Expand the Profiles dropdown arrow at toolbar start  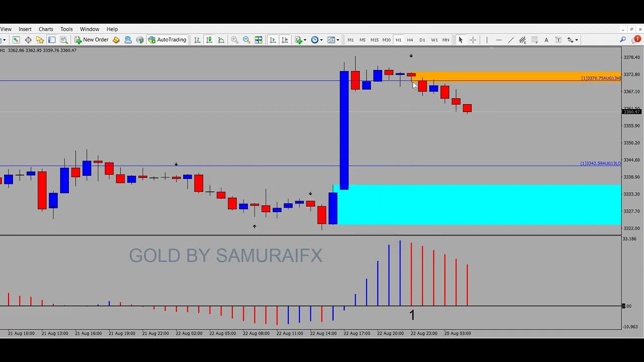click(4, 40)
